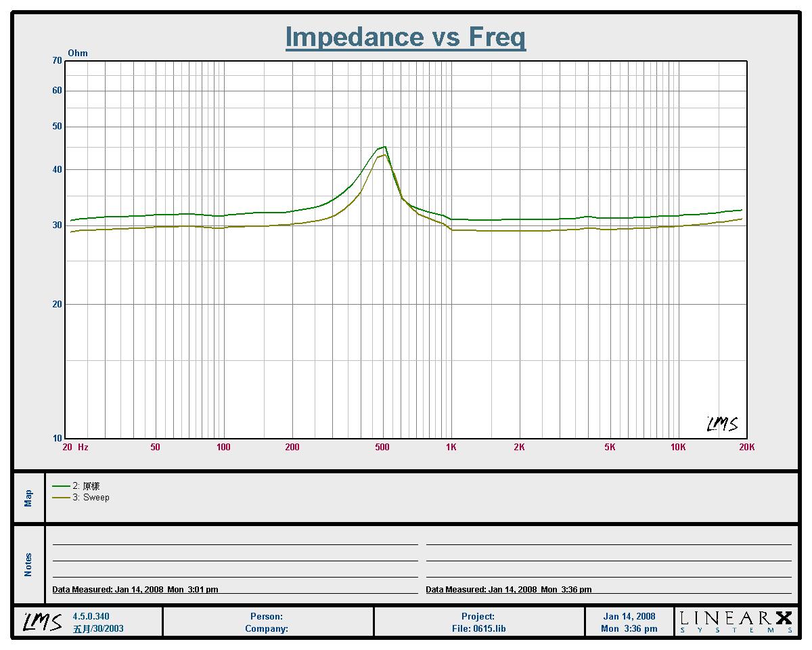Click the 'Data Measured' 3:01 pm note

[135, 590]
